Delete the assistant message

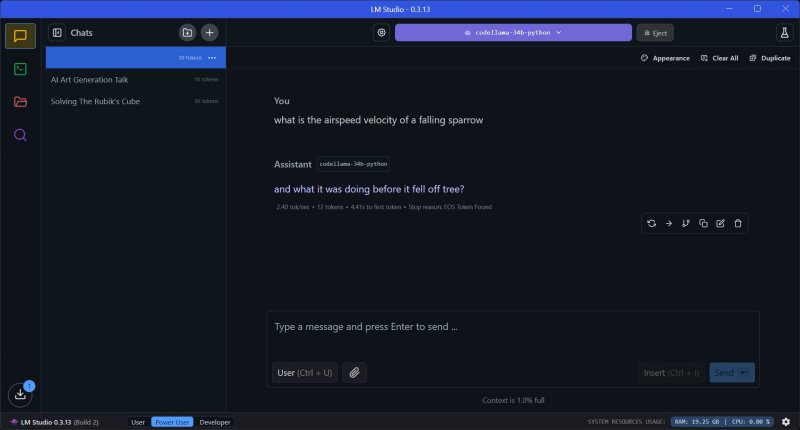click(738, 223)
